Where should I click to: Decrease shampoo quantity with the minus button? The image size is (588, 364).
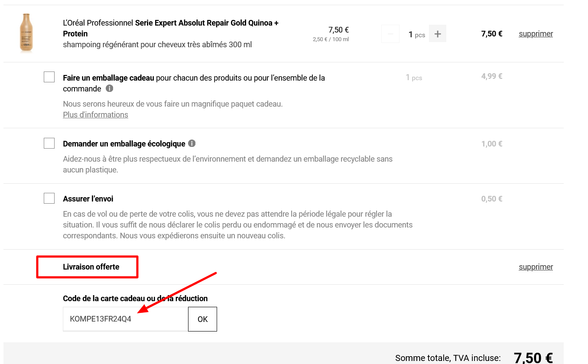click(x=390, y=34)
